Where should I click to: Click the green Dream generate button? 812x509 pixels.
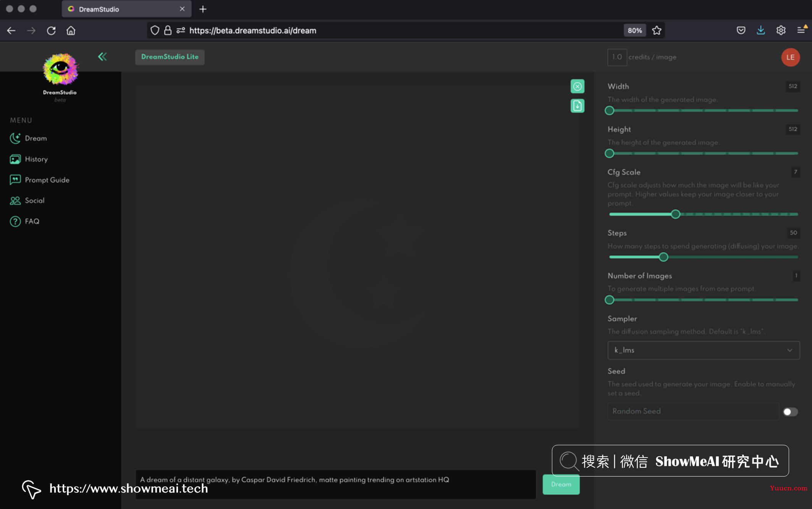tap(561, 484)
